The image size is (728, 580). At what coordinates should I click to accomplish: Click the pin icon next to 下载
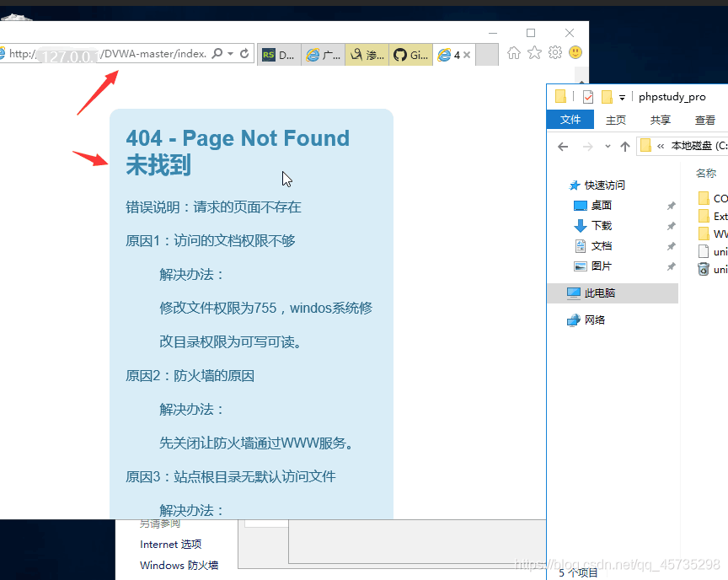tap(672, 226)
